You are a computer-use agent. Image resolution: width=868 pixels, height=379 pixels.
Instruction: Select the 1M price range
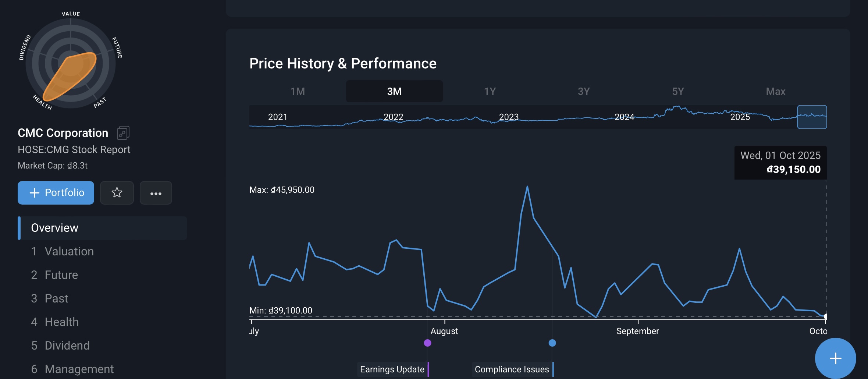point(298,91)
